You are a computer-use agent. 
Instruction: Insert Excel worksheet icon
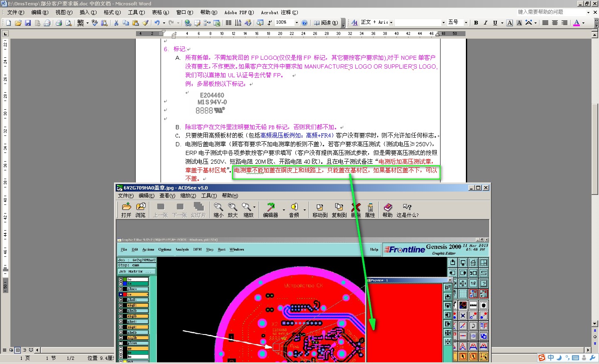tap(217, 23)
